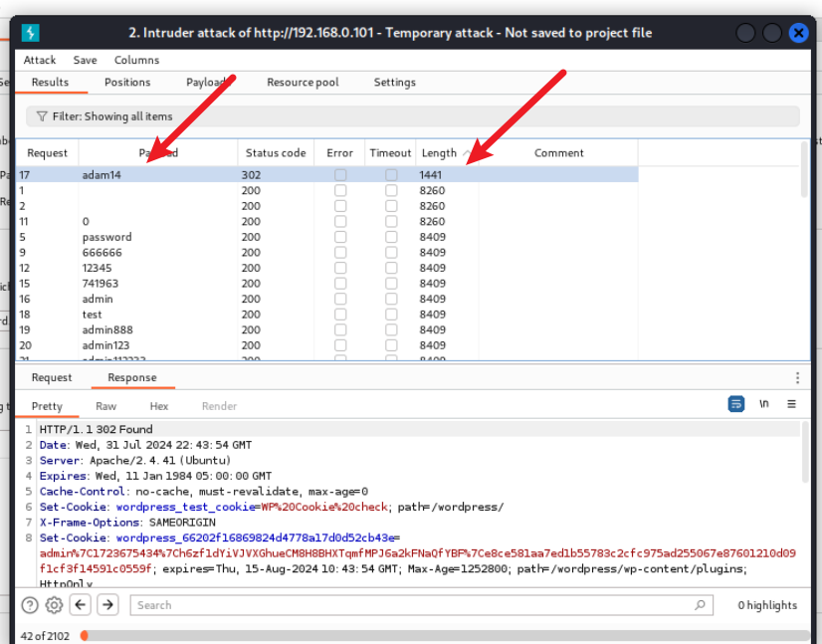This screenshot has width=822, height=644.
Task: Switch to the Positions tab
Action: click(x=127, y=83)
